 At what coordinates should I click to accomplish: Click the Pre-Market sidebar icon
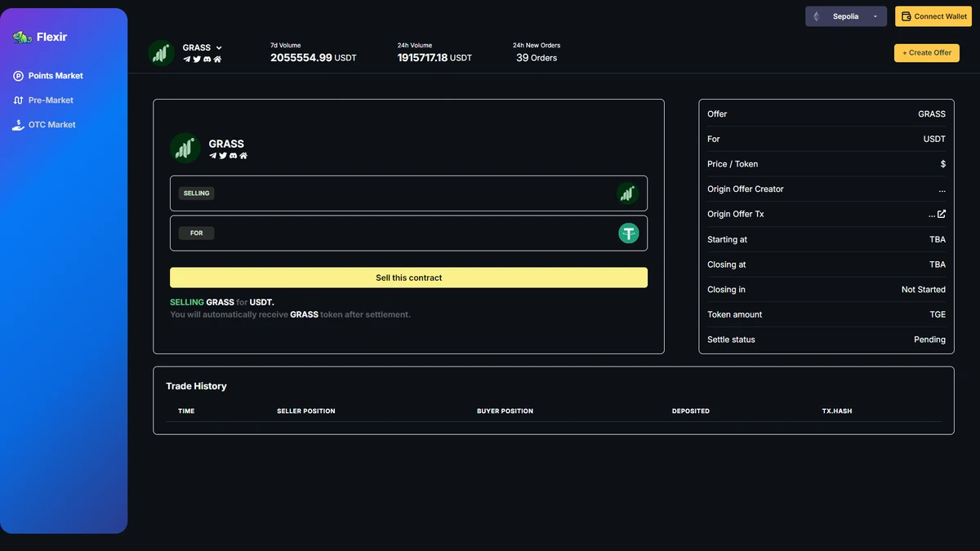click(18, 100)
